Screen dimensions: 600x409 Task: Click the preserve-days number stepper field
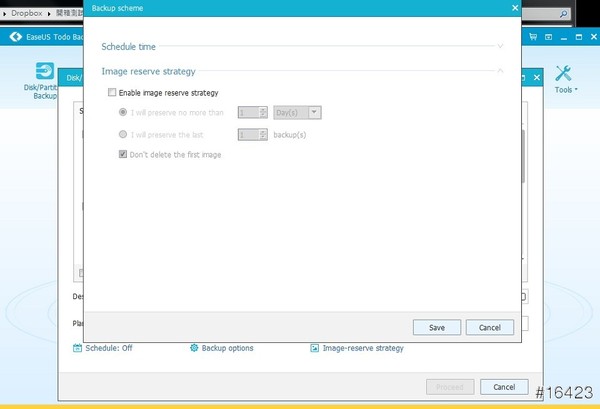253,112
